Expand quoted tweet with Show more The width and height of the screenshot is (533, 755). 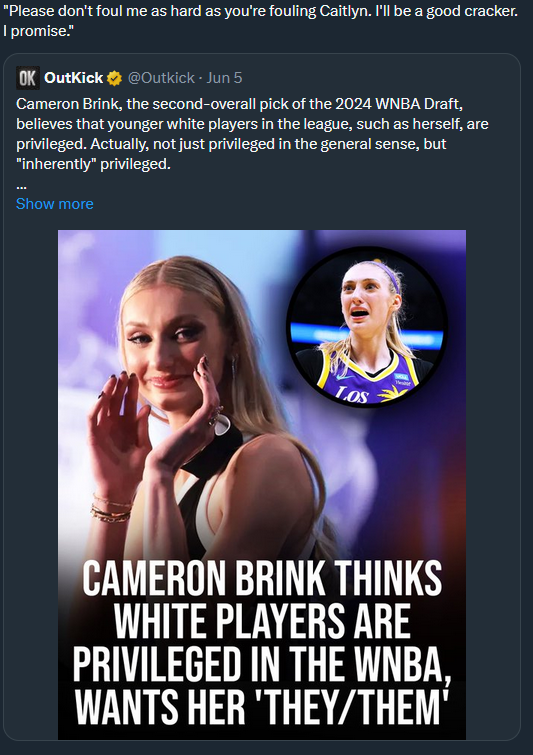coord(55,204)
